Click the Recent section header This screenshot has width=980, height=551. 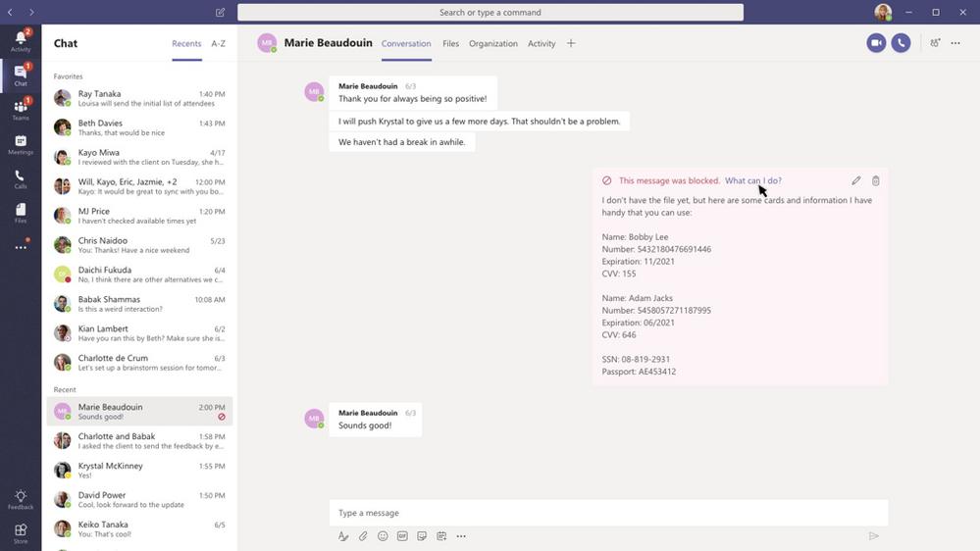[x=65, y=389]
